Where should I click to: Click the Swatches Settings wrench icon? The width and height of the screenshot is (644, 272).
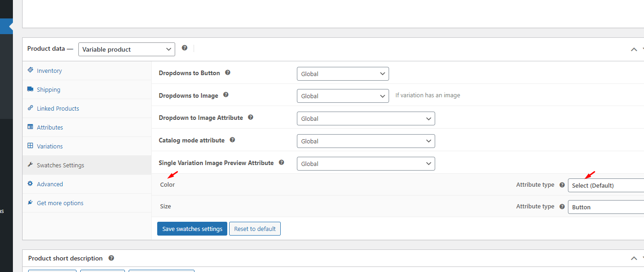tap(30, 165)
